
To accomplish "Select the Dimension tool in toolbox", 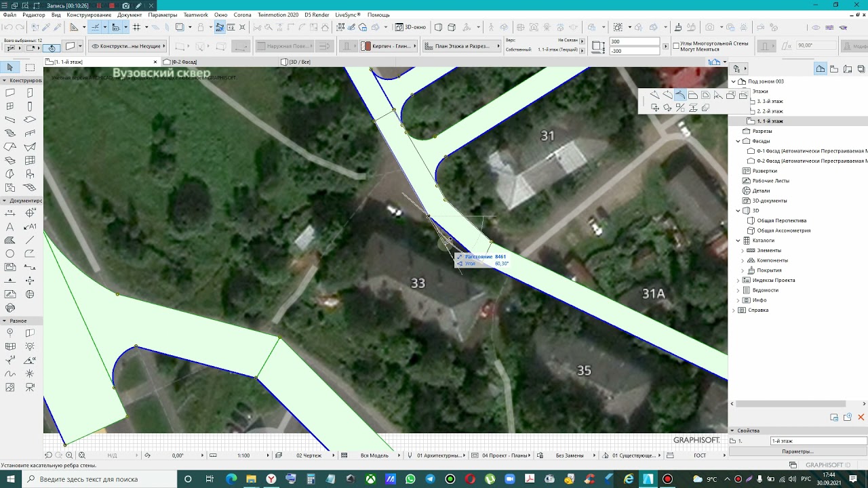I will 9,213.
